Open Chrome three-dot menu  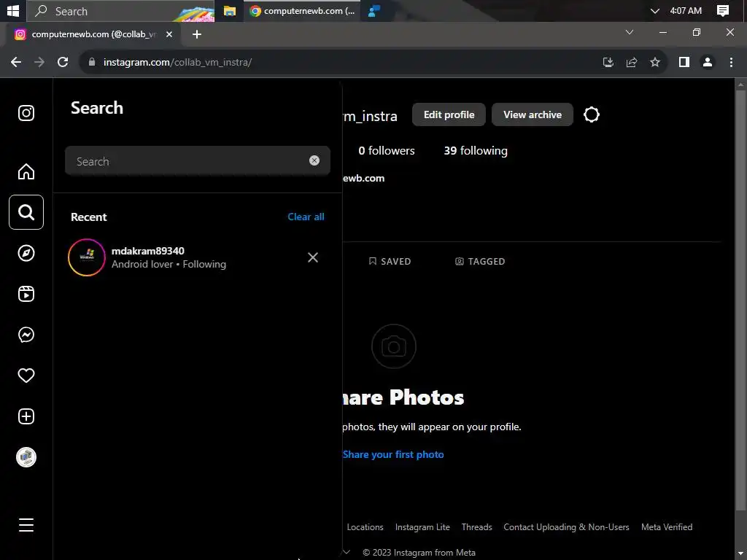pyautogui.click(x=731, y=63)
